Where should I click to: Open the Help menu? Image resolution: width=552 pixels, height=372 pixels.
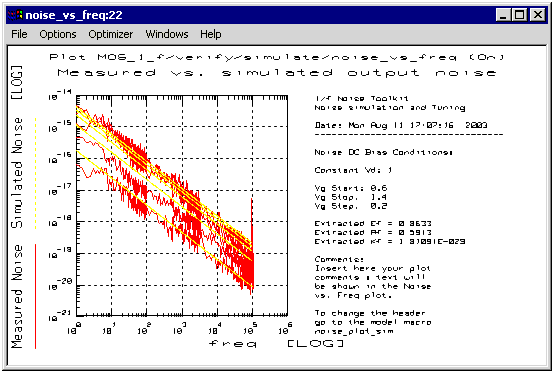coord(211,34)
